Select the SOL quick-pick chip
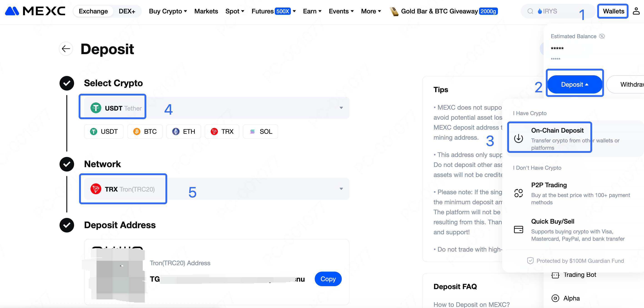This screenshot has width=644, height=308. pos(260,131)
